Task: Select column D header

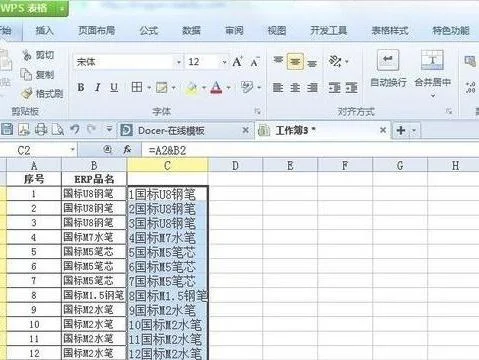Action: click(235, 165)
